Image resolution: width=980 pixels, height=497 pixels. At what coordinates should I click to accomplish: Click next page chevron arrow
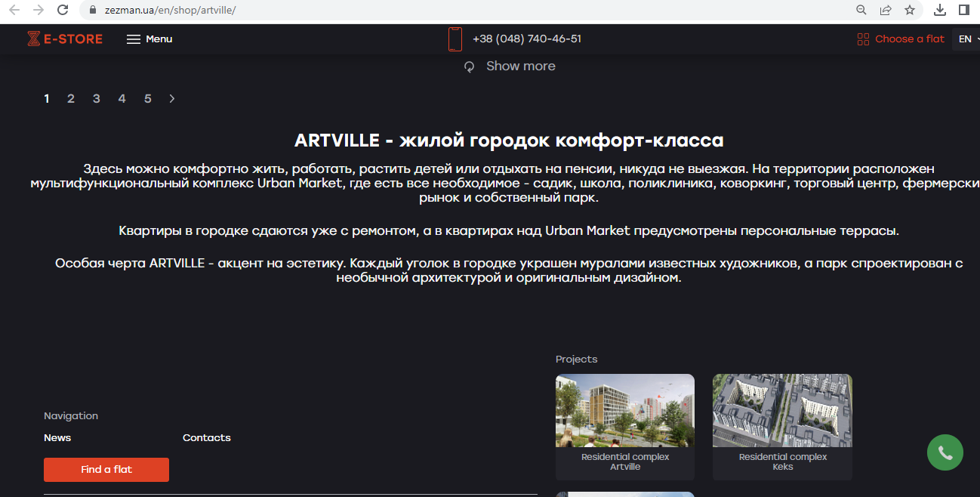[x=172, y=98]
